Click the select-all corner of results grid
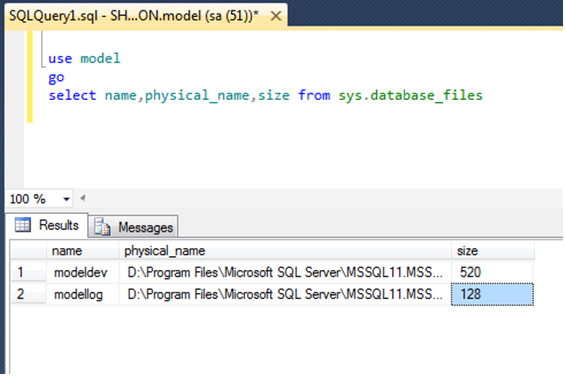Screen dimensions: 565x385 [28, 251]
